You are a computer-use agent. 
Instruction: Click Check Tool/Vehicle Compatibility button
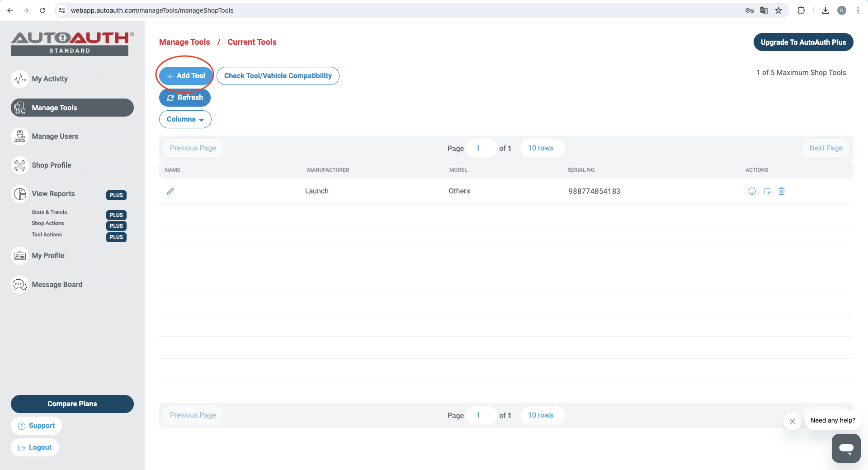(278, 76)
